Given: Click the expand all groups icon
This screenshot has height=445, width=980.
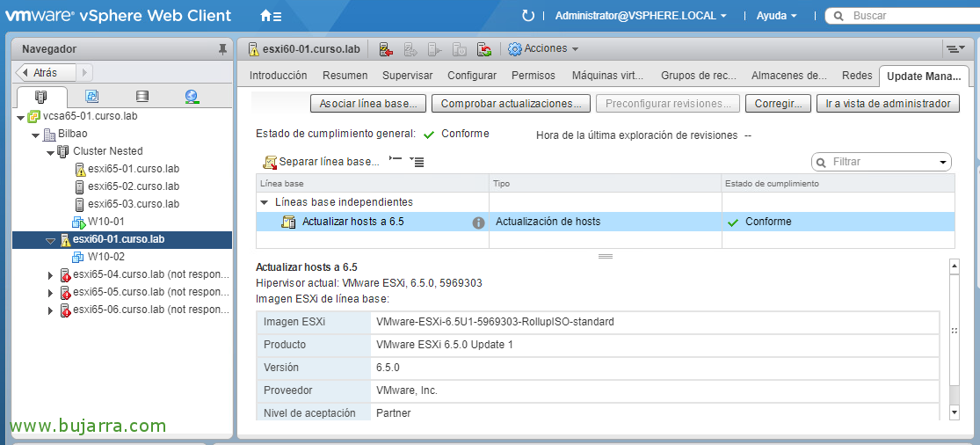Looking at the screenshot, I should coord(417,161).
